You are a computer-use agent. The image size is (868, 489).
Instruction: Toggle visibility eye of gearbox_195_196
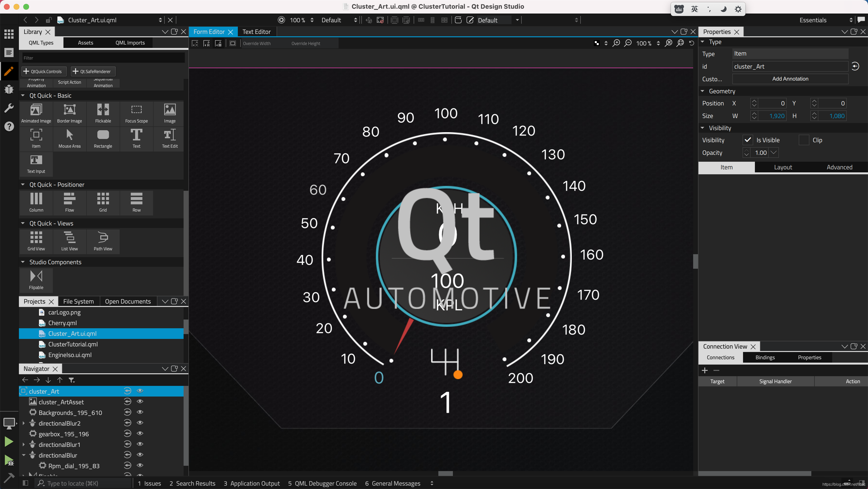click(140, 433)
